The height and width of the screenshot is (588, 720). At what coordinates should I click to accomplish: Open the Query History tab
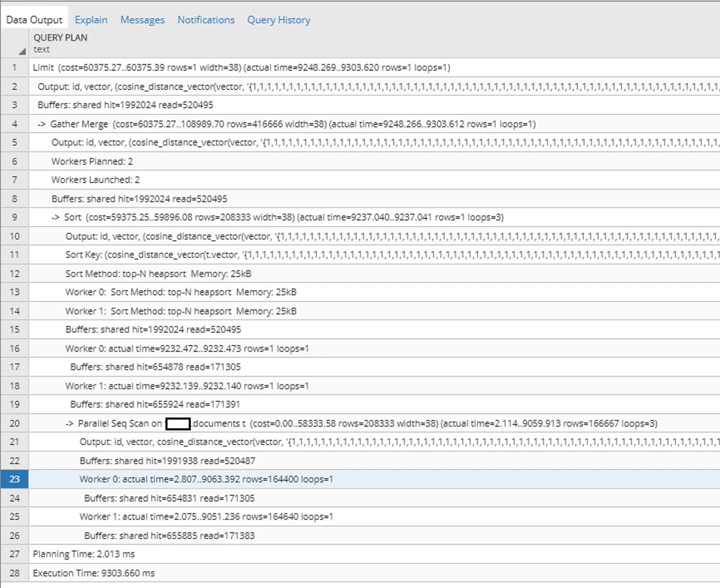[x=279, y=20]
